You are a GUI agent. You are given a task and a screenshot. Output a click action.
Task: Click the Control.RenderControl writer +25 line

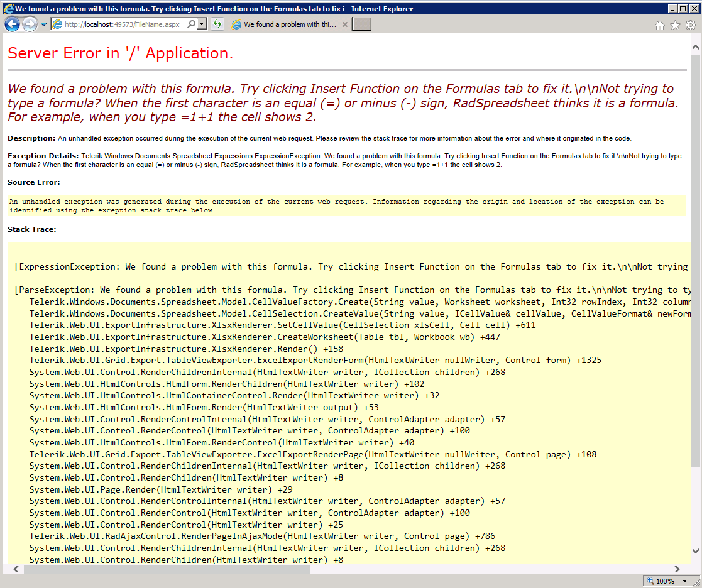click(x=186, y=525)
